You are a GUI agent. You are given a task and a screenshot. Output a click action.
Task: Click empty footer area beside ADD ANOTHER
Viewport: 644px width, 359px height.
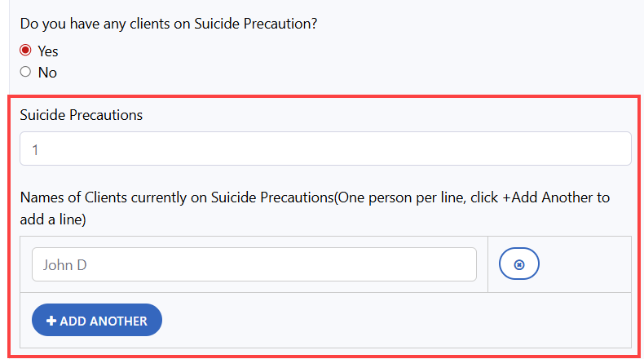coord(391,320)
